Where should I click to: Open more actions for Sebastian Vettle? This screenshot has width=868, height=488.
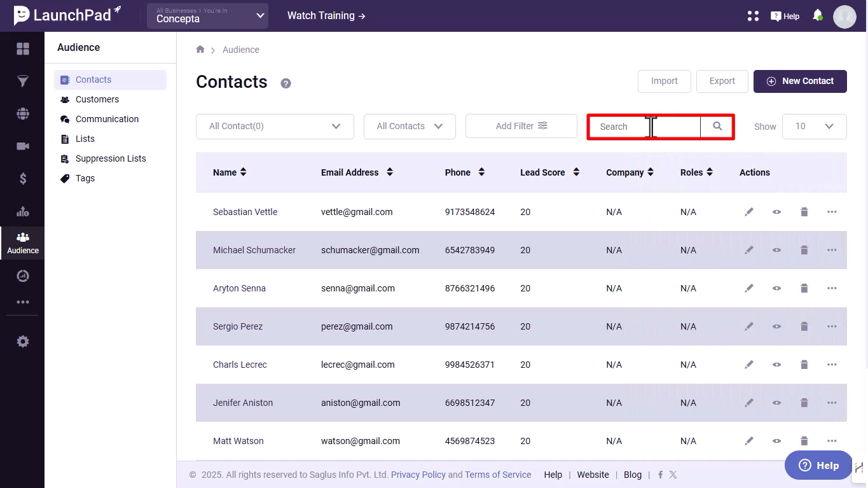(x=832, y=212)
